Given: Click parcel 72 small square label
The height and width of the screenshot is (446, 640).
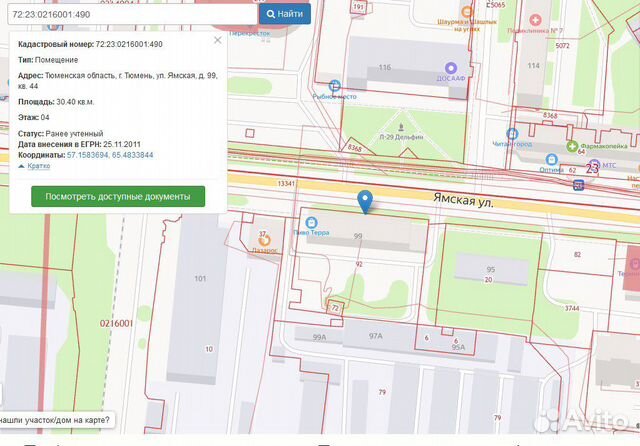Looking at the screenshot, I should [x=335, y=308].
